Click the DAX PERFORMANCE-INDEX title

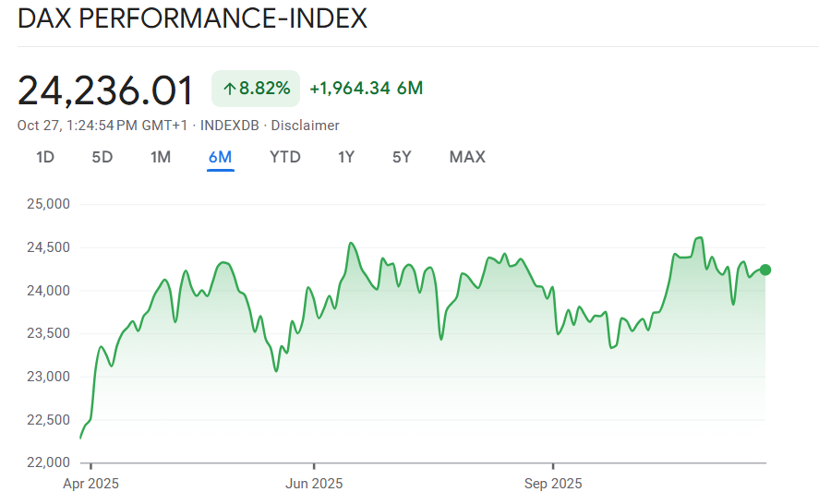pyautogui.click(x=192, y=18)
